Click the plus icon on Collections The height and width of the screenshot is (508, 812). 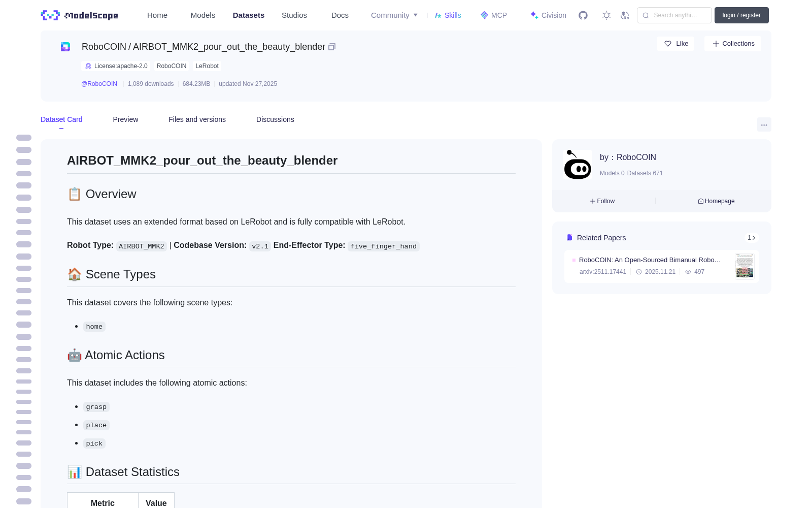coord(716,44)
